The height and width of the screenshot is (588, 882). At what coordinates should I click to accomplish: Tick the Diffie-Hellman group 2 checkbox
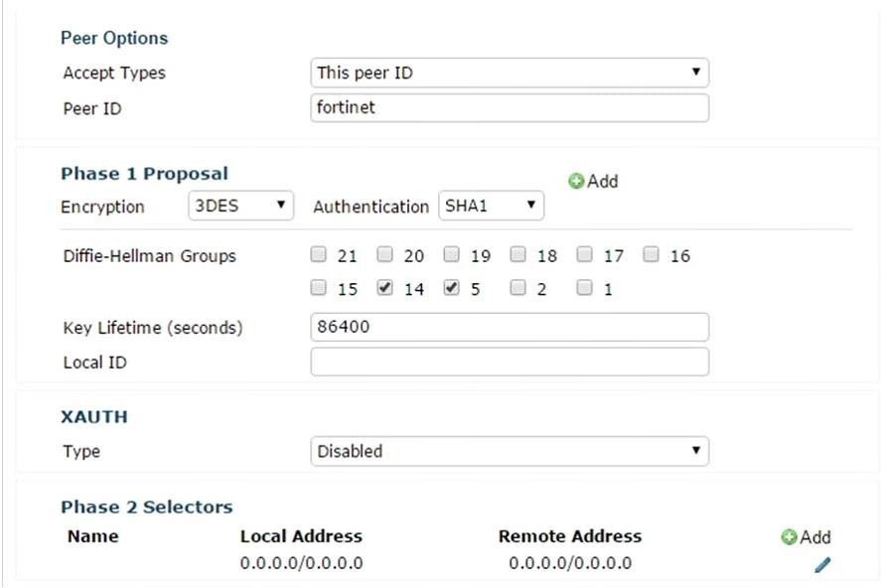pyautogui.click(x=517, y=287)
